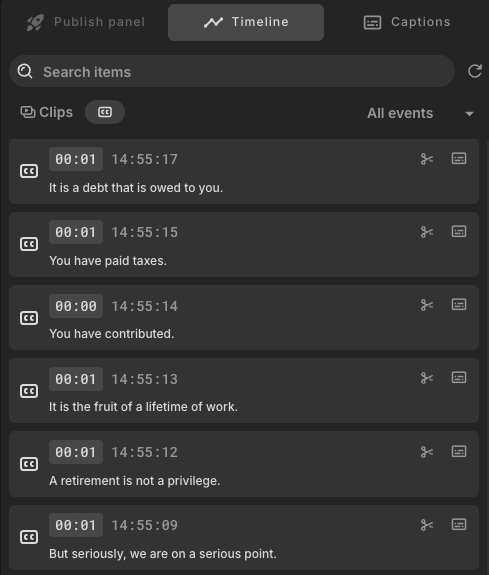Switch to the Captions tab
The width and height of the screenshot is (489, 575).
[x=407, y=22]
